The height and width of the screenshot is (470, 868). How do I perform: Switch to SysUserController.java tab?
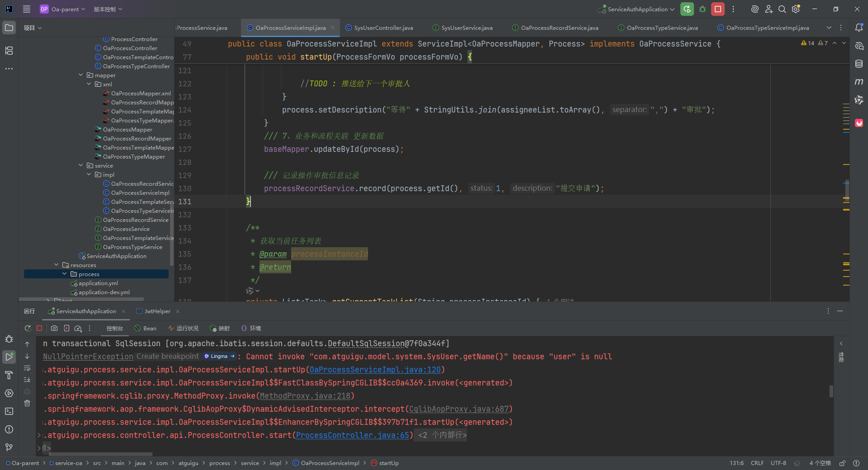point(379,28)
